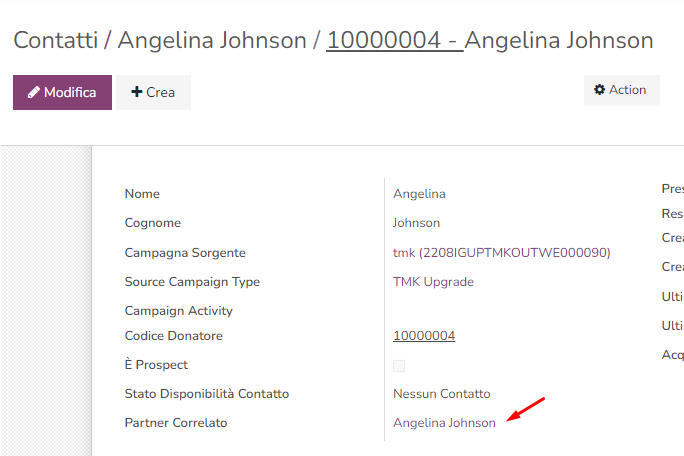Click the Campaign Activity field label
Image resolution: width=684 pixels, height=456 pixels.
[x=178, y=311]
